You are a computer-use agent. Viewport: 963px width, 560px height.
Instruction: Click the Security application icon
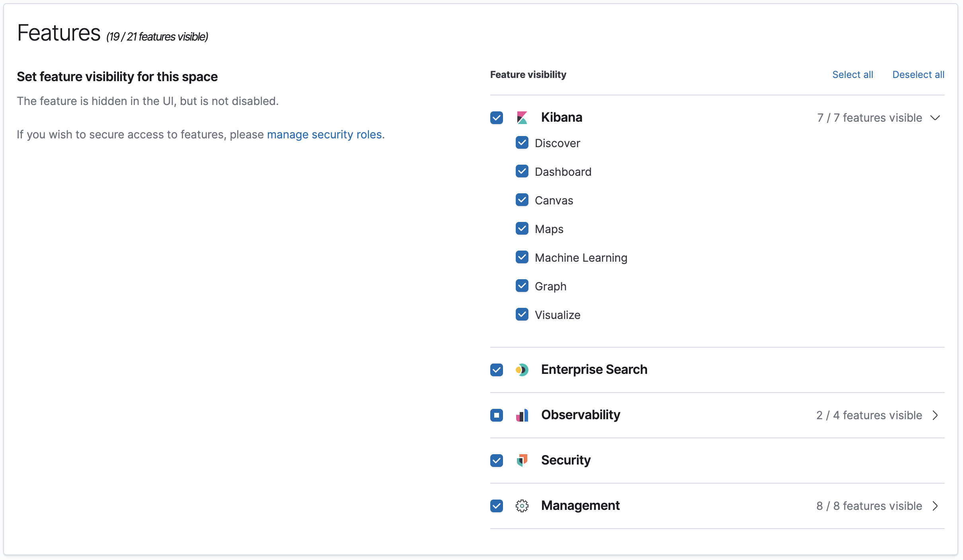(522, 460)
